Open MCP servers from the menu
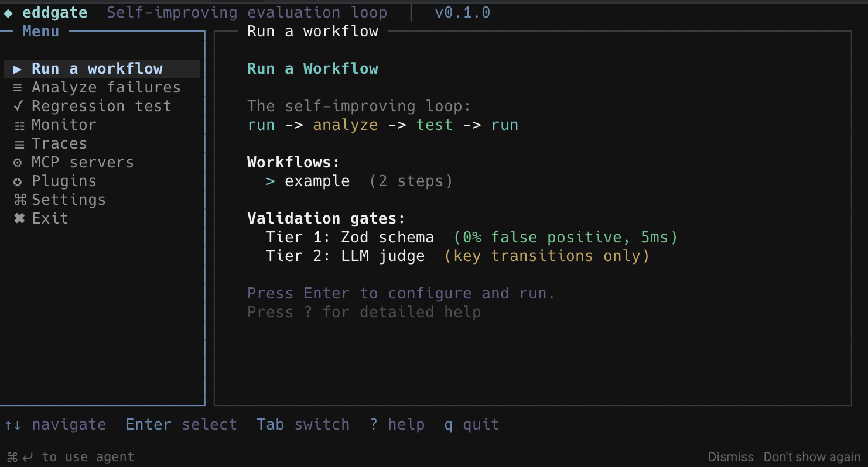 [81, 162]
